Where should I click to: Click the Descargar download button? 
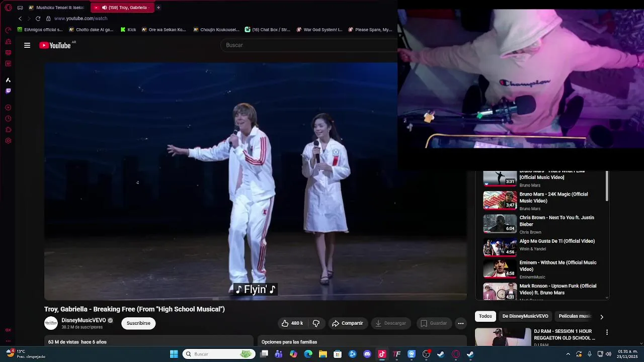pyautogui.click(x=390, y=323)
